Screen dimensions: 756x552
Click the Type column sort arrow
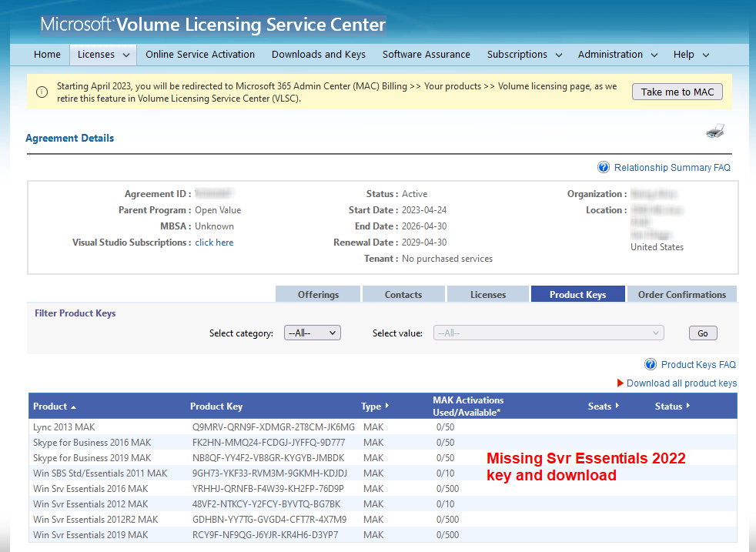pyautogui.click(x=387, y=406)
